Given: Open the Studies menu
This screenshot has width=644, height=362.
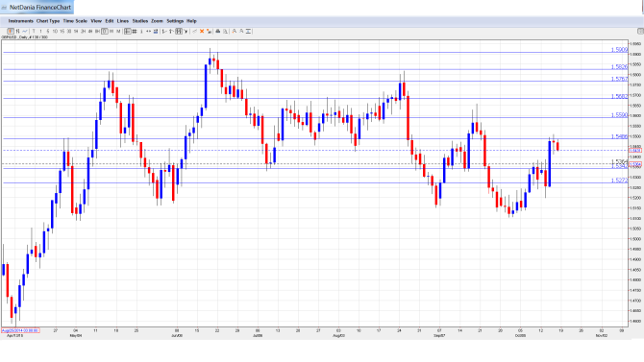Looking at the screenshot, I should pos(140,21).
